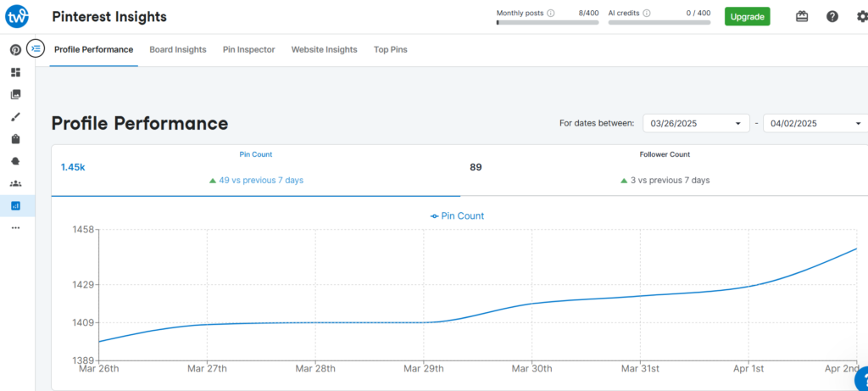Screen dimensions: 868x391
Task: Click info icon next to Monthly posts
Action: (550, 14)
